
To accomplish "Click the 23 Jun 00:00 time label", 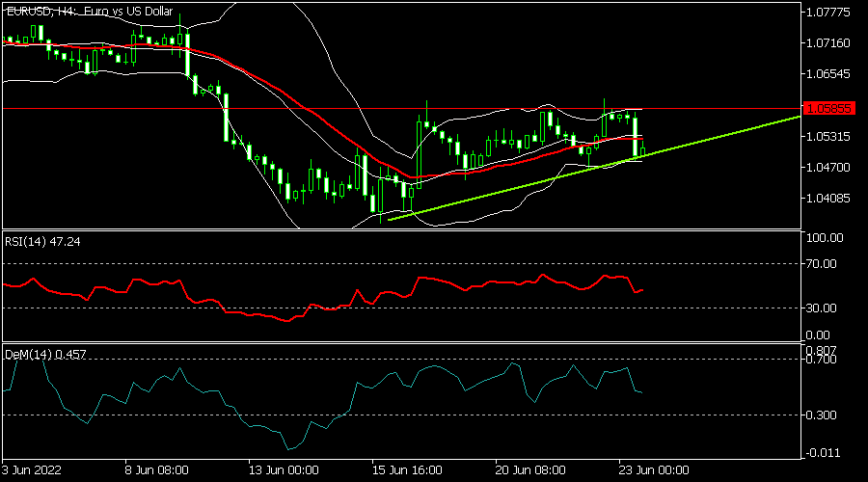I will (x=654, y=470).
